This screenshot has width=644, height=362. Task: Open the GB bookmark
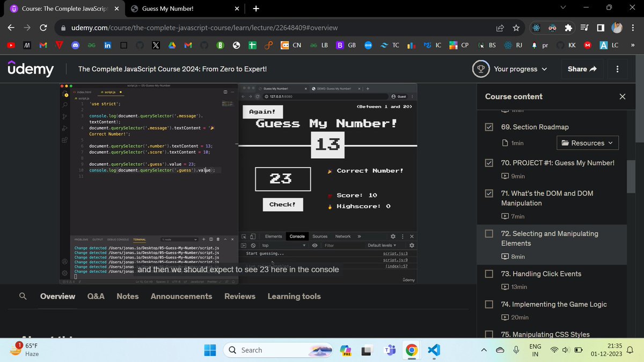coord(347,46)
